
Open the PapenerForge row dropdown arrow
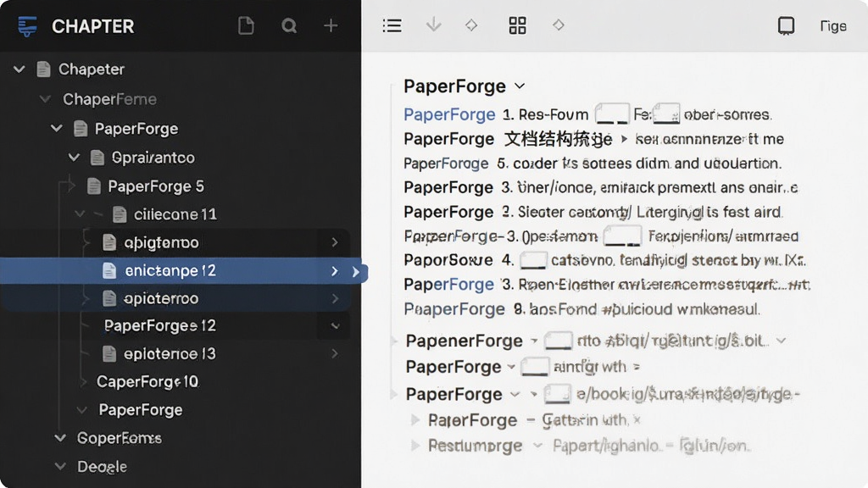click(534, 341)
